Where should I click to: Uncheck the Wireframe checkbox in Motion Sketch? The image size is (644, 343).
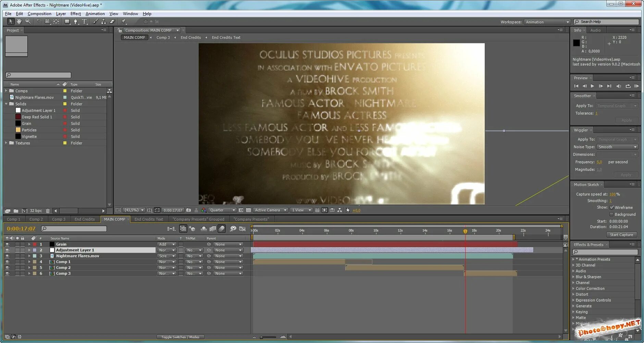[x=611, y=208]
